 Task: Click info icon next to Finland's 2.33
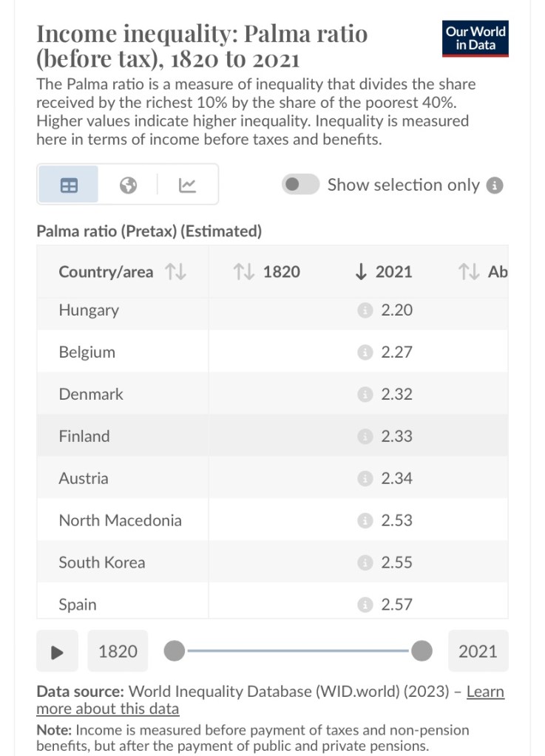click(364, 437)
